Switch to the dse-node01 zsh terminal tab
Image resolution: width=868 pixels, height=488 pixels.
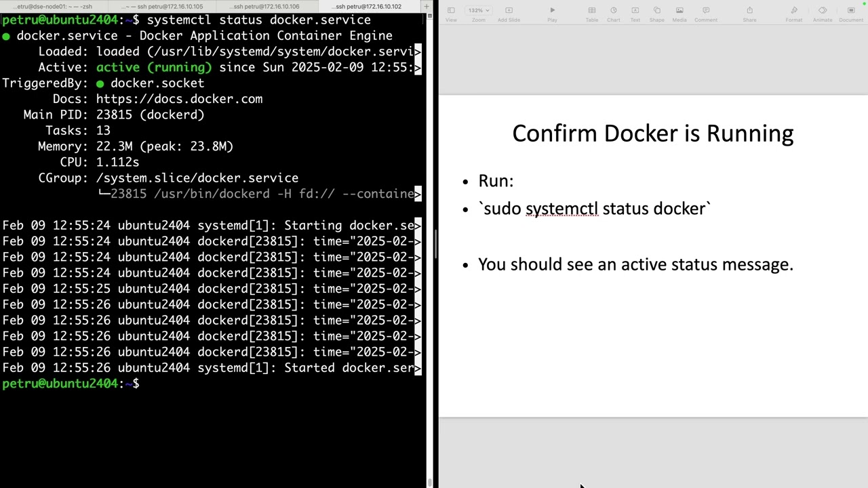(53, 6)
